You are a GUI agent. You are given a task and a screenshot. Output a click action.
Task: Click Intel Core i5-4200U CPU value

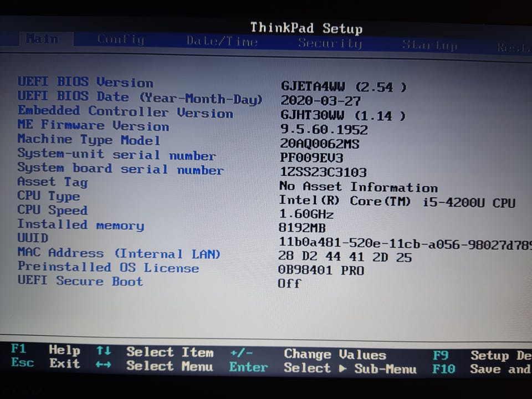pos(397,202)
